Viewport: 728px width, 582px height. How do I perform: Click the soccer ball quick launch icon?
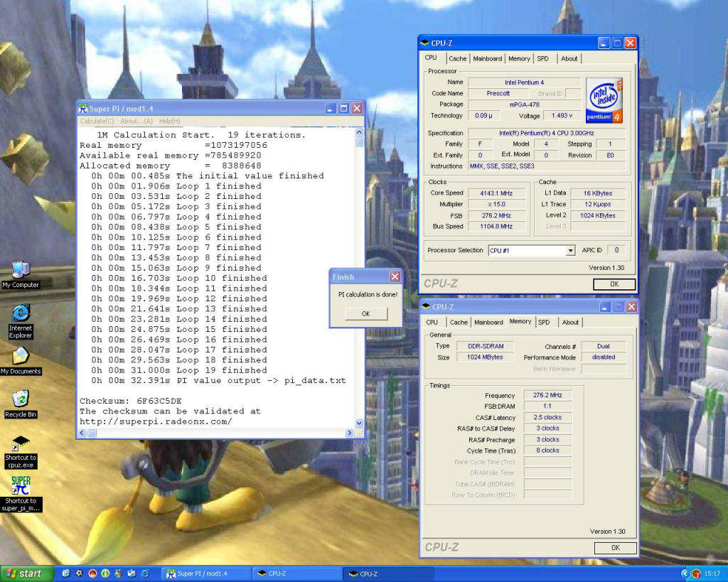pos(79,573)
